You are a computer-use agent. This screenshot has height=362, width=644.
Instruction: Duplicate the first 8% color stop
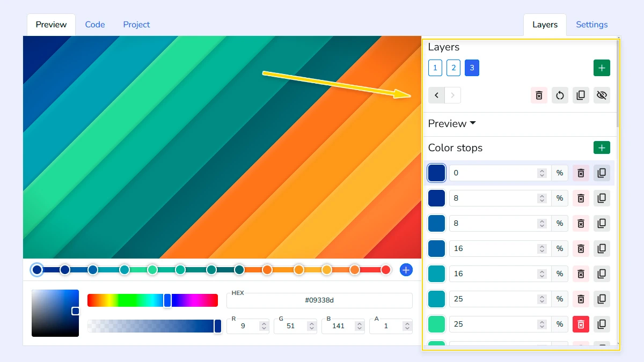(x=602, y=198)
